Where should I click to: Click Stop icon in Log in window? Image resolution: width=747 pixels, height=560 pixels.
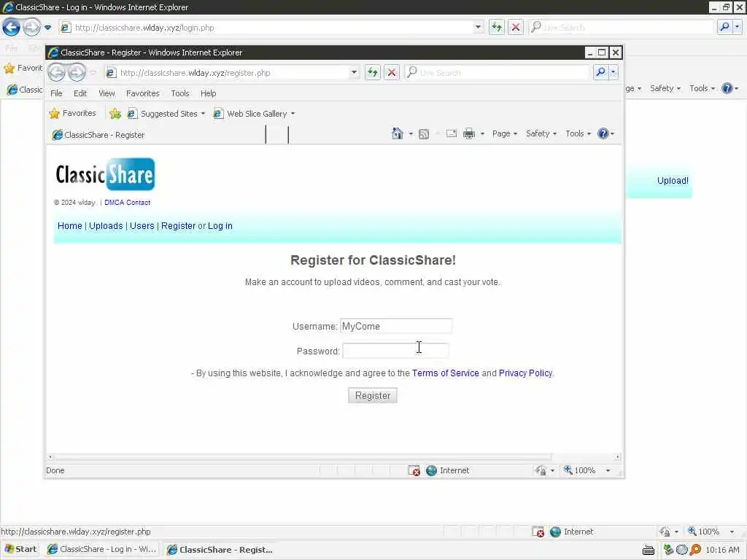click(x=516, y=27)
